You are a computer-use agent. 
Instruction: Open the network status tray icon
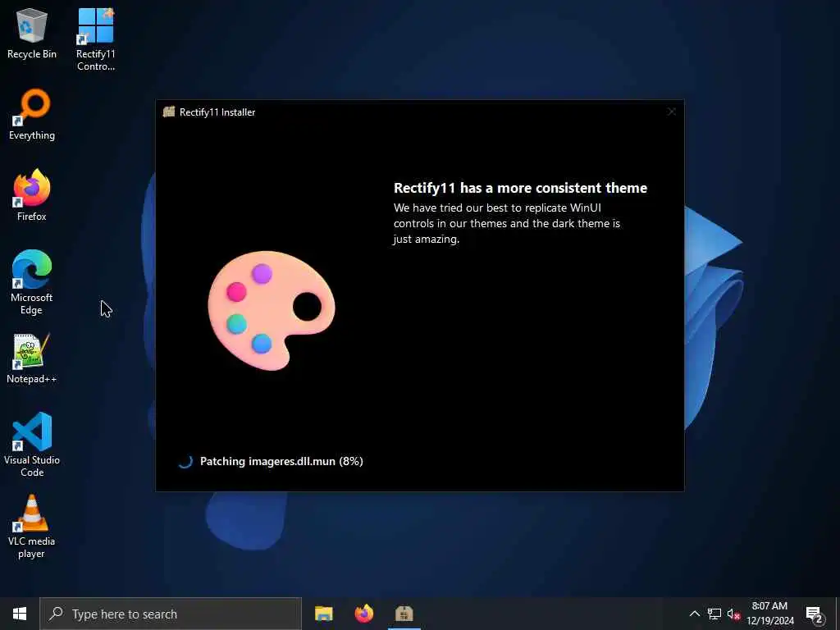pos(714,614)
